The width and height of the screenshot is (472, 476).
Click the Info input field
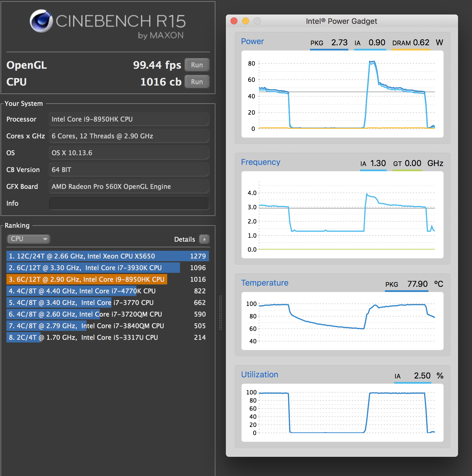(129, 203)
